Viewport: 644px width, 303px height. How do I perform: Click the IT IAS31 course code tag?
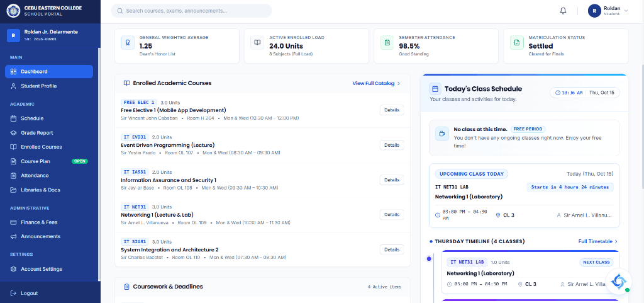point(135,172)
